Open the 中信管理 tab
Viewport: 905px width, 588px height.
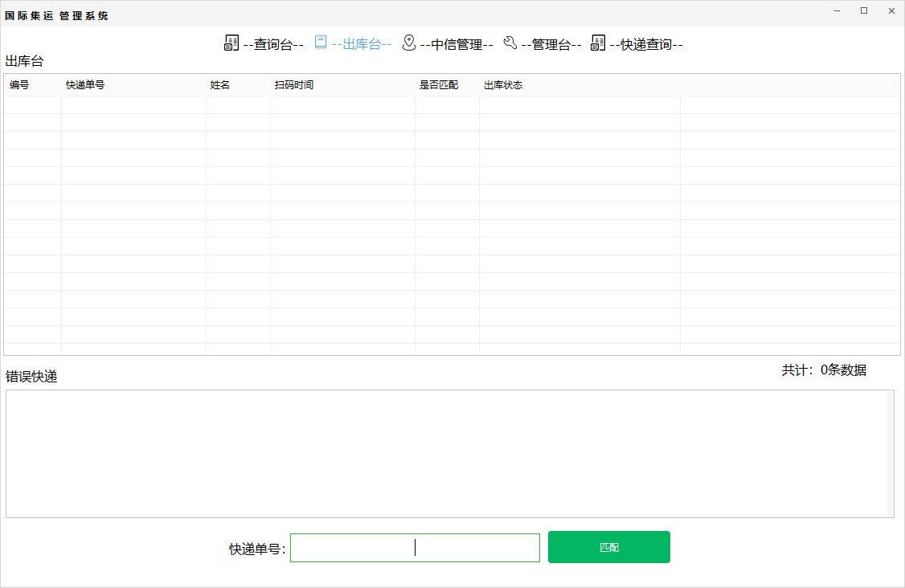click(457, 44)
